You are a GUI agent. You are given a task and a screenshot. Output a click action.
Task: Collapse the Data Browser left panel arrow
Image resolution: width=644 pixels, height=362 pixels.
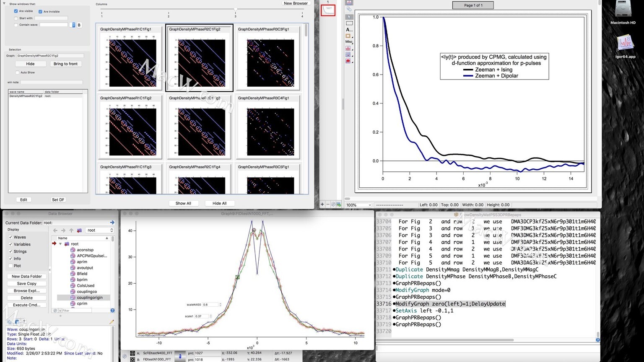(50, 269)
